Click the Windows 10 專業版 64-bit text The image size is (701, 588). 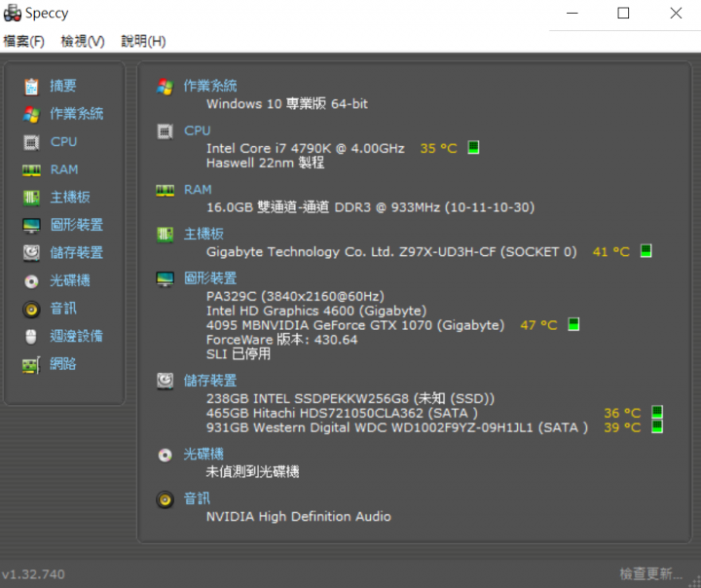[287, 104]
